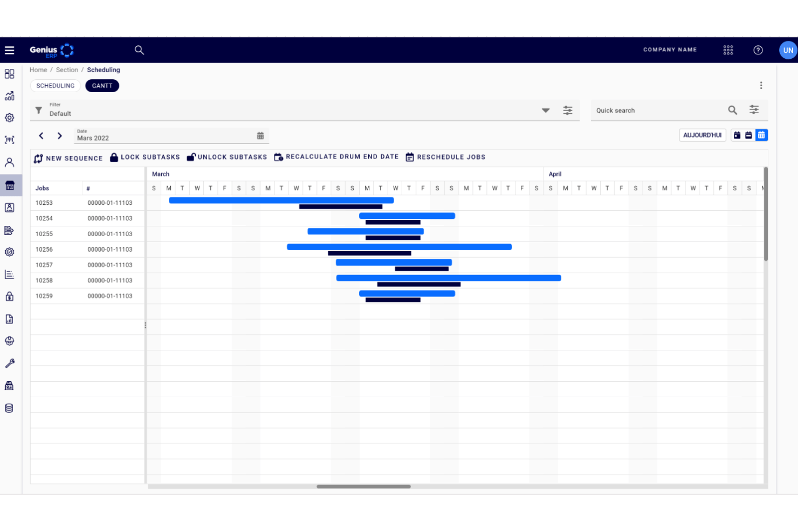
Task: Open the help question mark icon
Action: [758, 50]
